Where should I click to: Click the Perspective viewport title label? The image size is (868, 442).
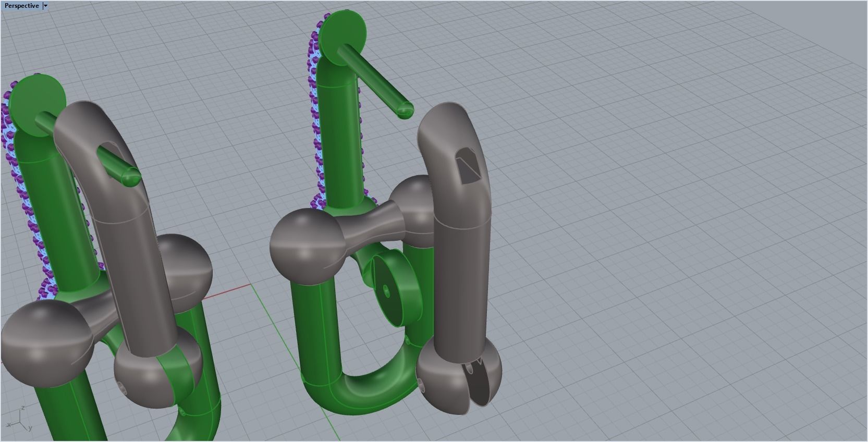21,6
